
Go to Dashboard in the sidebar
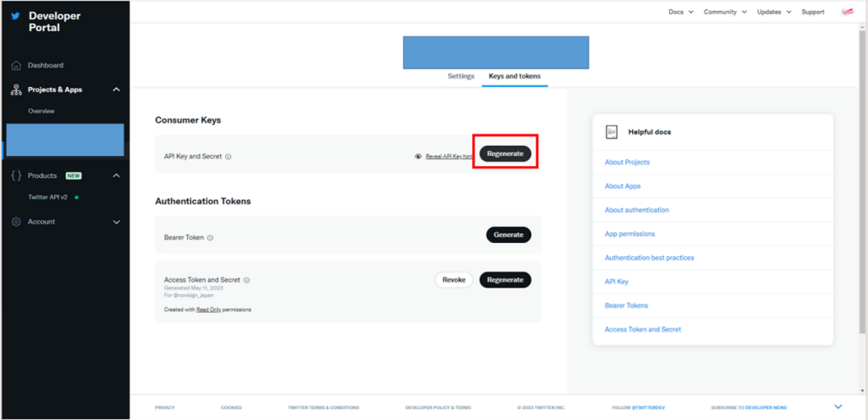tap(46, 66)
